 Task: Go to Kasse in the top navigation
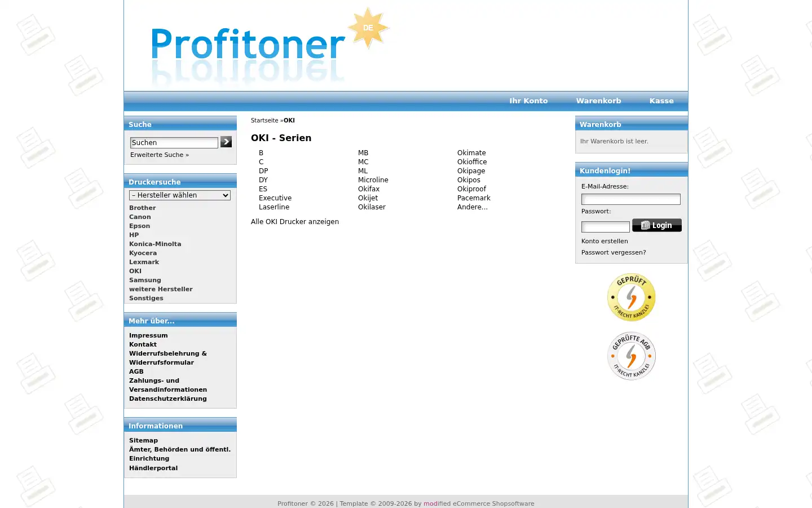tap(661, 101)
